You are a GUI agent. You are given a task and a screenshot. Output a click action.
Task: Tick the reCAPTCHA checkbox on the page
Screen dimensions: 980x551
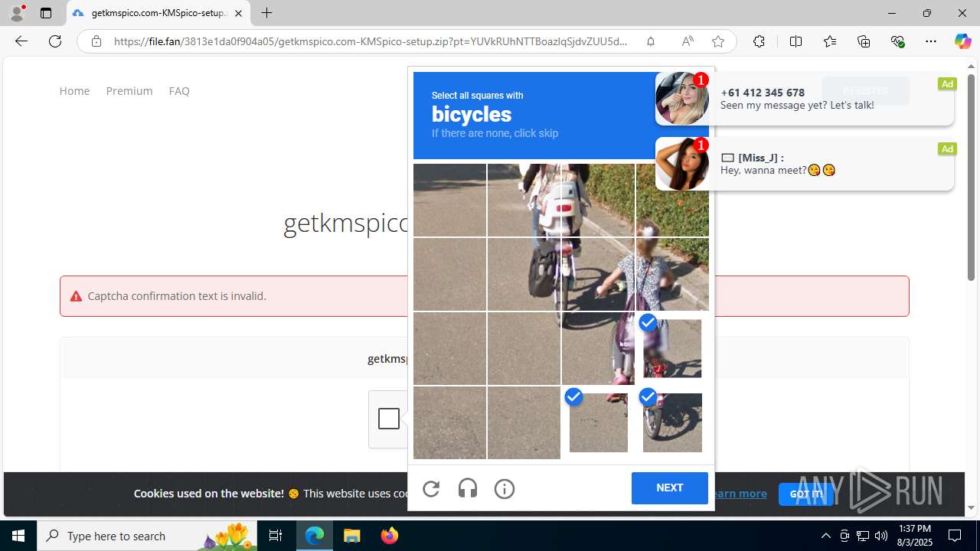(389, 419)
